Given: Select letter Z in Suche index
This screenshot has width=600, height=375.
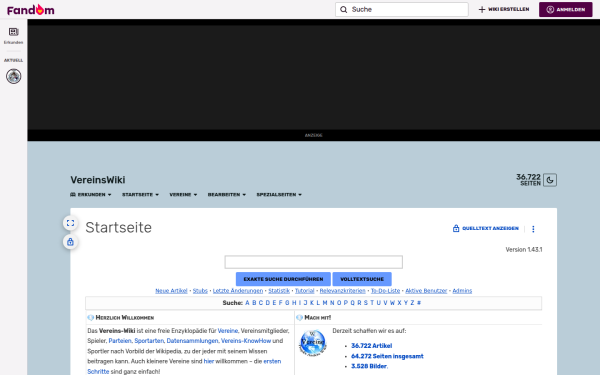Looking at the screenshot, I should [412, 303].
